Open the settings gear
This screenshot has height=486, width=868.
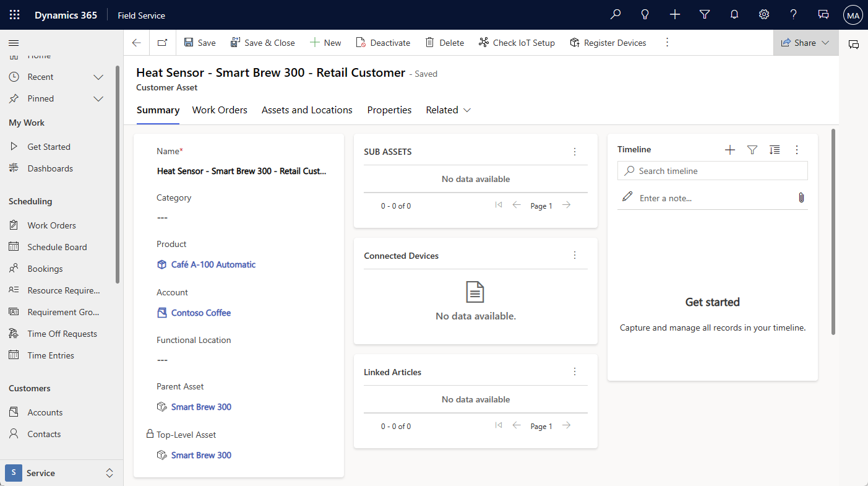point(764,15)
